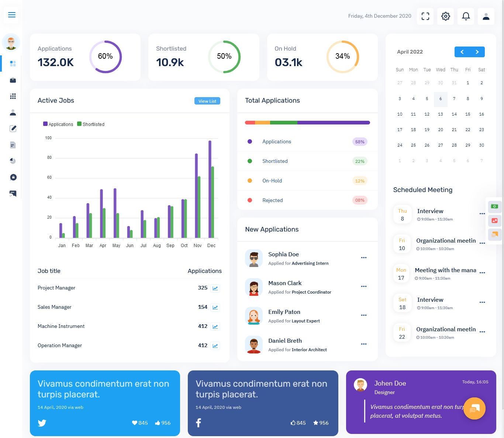
Task: Click purple segment of Total Applications bar
Action: [x=334, y=123]
